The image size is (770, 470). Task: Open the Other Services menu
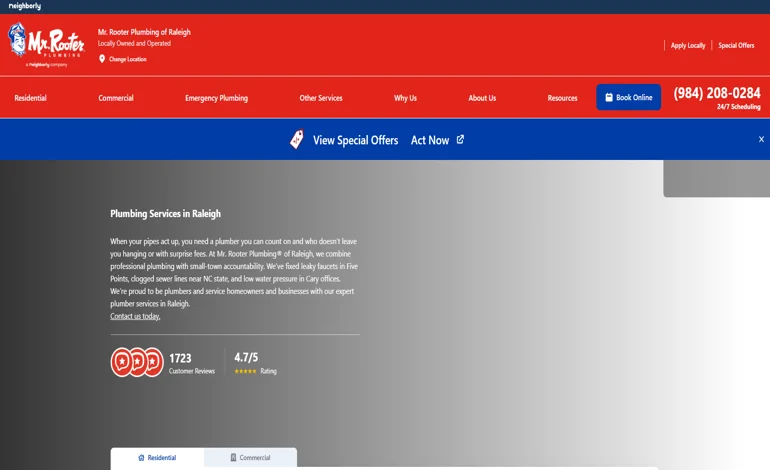[321, 98]
